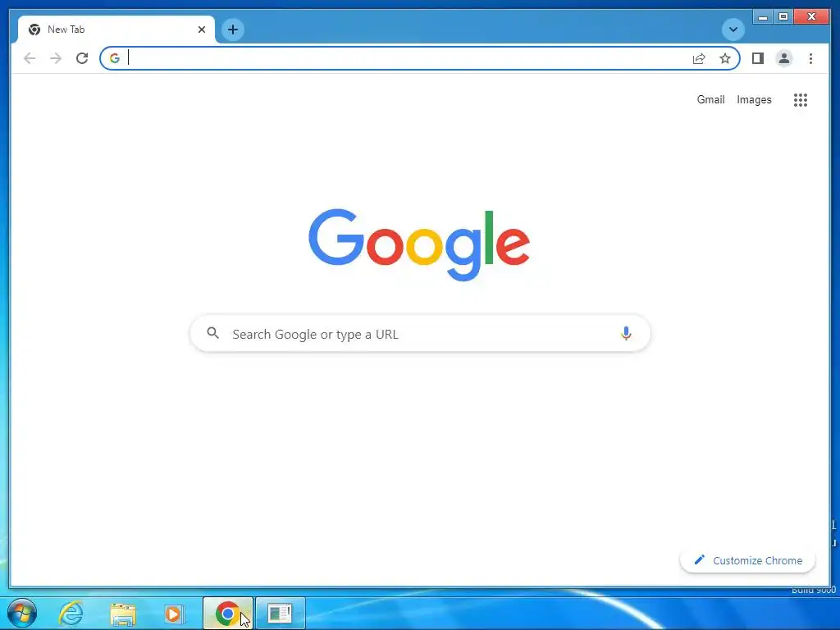Image resolution: width=840 pixels, height=630 pixels.
Task: Close the New Tab tab
Action: click(202, 30)
